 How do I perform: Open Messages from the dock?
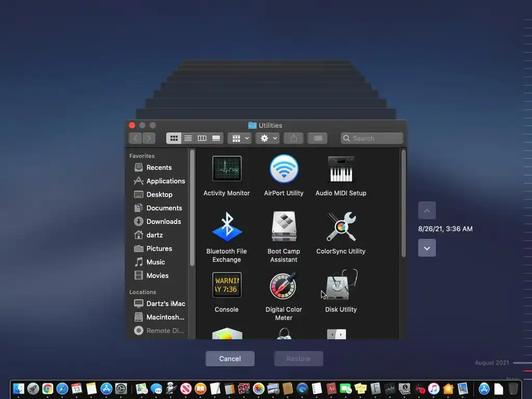pyautogui.click(x=156, y=389)
